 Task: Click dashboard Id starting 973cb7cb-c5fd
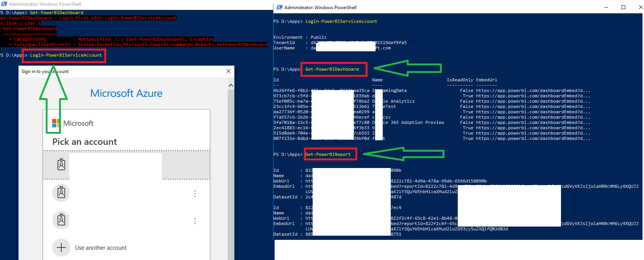point(321,96)
